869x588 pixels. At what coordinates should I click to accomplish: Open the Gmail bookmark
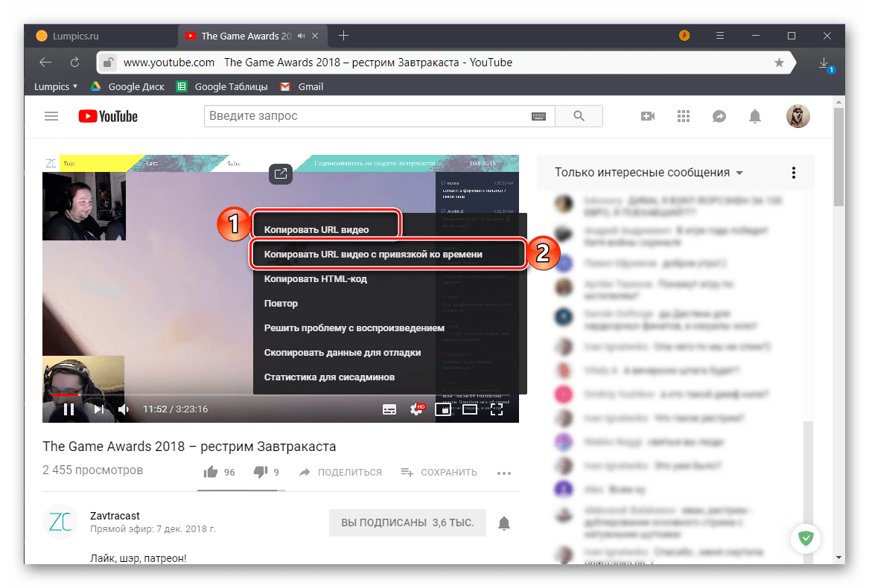[302, 86]
